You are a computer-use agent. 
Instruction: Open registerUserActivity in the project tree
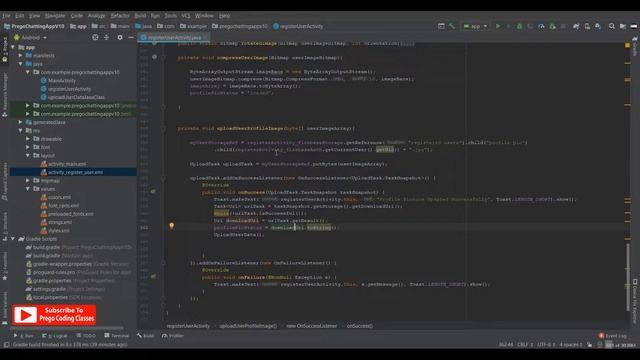(x=69, y=89)
